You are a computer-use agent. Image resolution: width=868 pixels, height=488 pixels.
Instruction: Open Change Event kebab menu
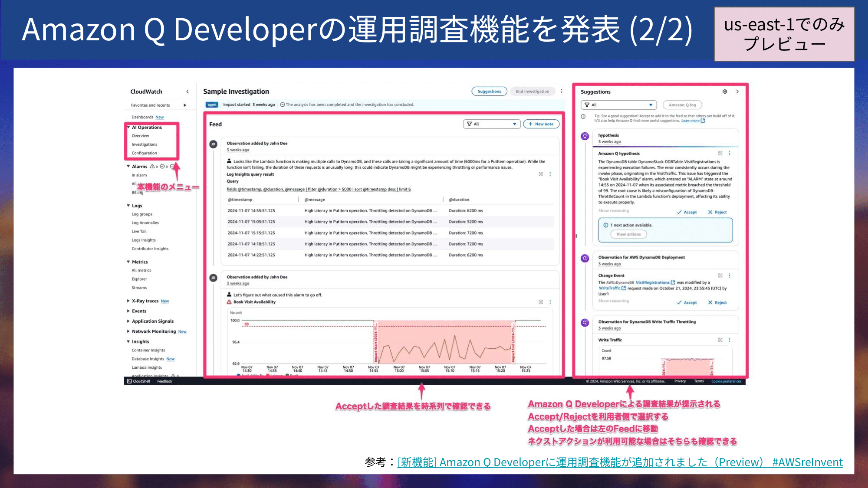point(730,275)
